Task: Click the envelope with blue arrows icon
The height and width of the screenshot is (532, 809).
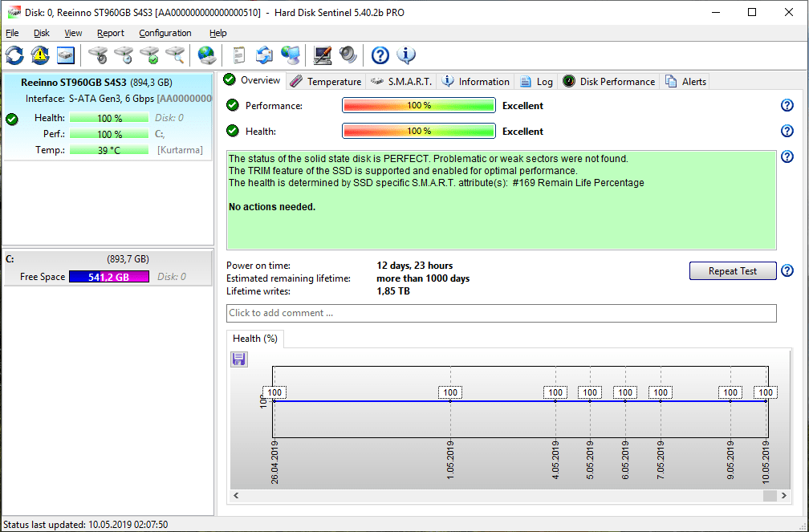Action: pyautogui.click(x=264, y=55)
